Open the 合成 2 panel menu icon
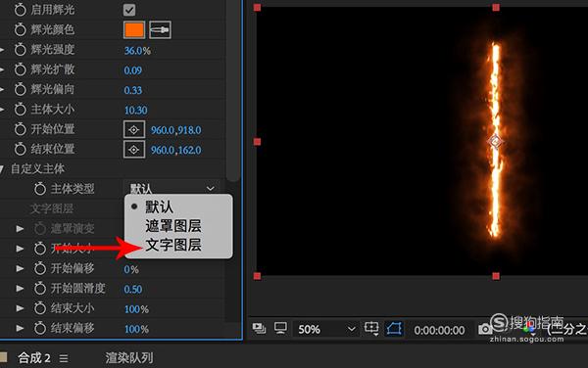 pos(64,358)
